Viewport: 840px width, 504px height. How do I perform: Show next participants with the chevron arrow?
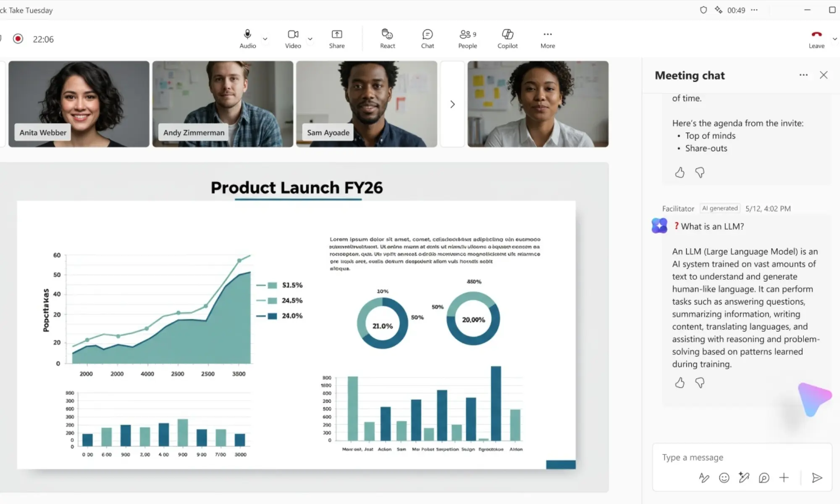pyautogui.click(x=452, y=104)
